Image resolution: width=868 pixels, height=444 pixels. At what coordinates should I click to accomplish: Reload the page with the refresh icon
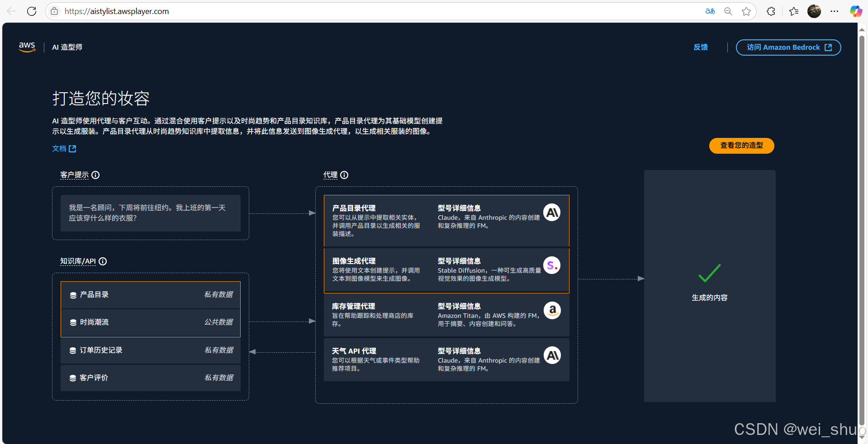(x=32, y=11)
